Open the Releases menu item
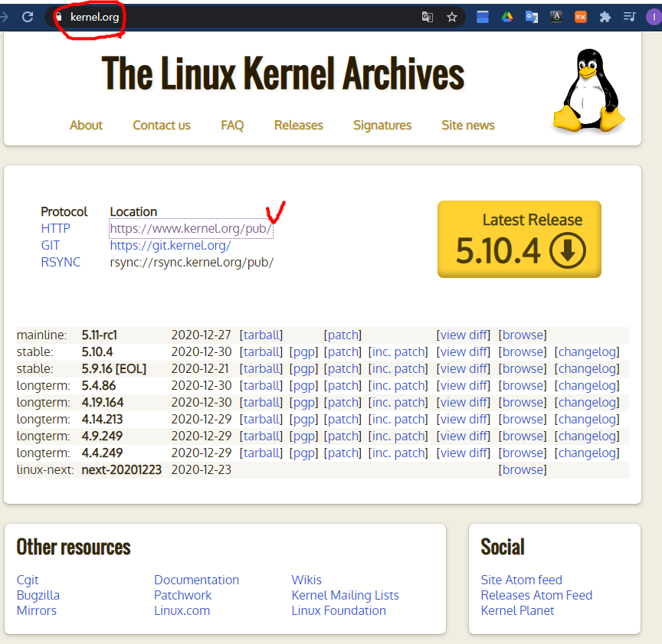This screenshot has width=662, height=644. 299,126
